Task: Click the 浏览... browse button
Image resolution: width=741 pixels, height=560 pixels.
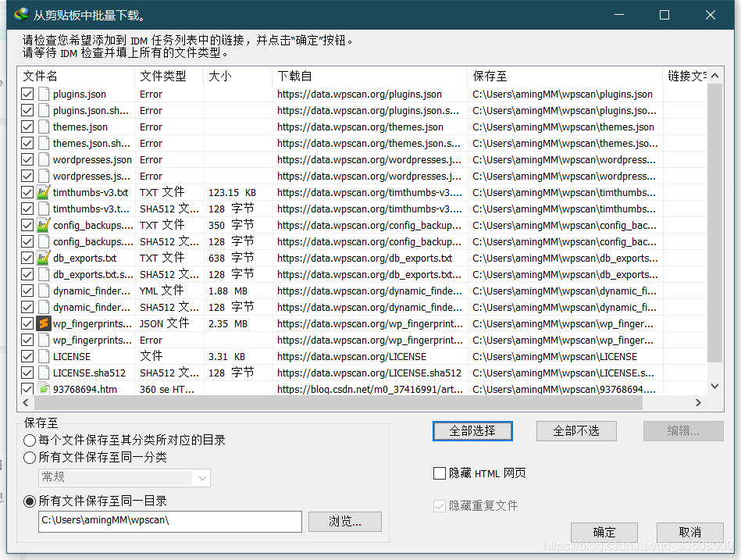Action: coord(345,522)
